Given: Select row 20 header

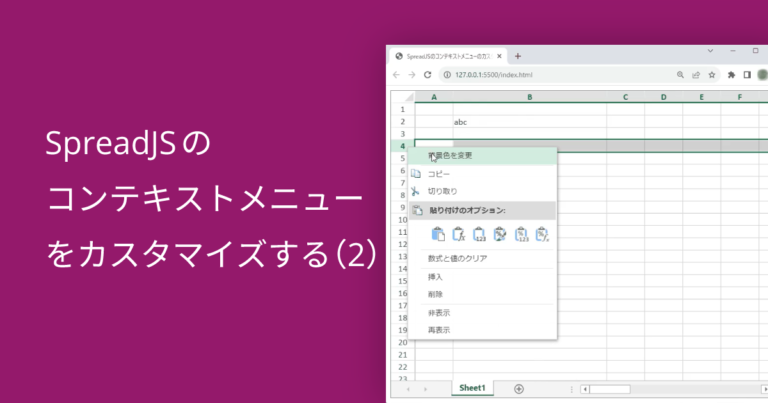Looking at the screenshot, I should 403,342.
